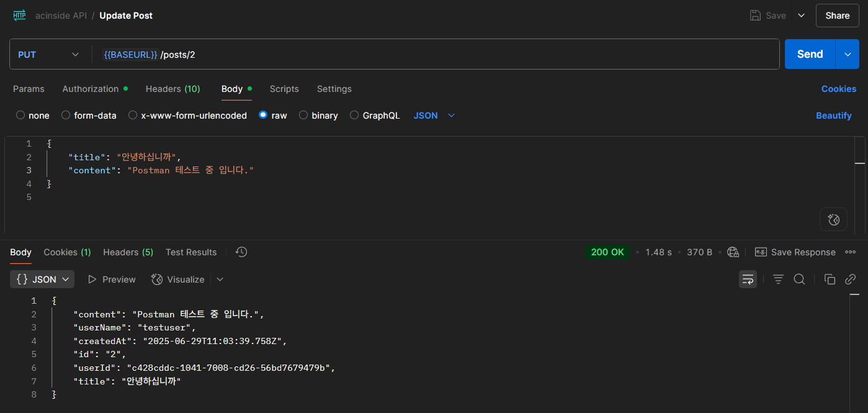Click the response filter icon

click(x=778, y=279)
